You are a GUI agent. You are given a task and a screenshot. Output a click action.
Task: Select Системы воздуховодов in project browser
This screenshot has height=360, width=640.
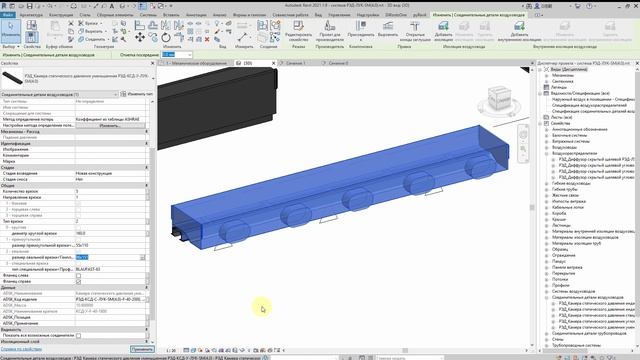click(x=573, y=291)
